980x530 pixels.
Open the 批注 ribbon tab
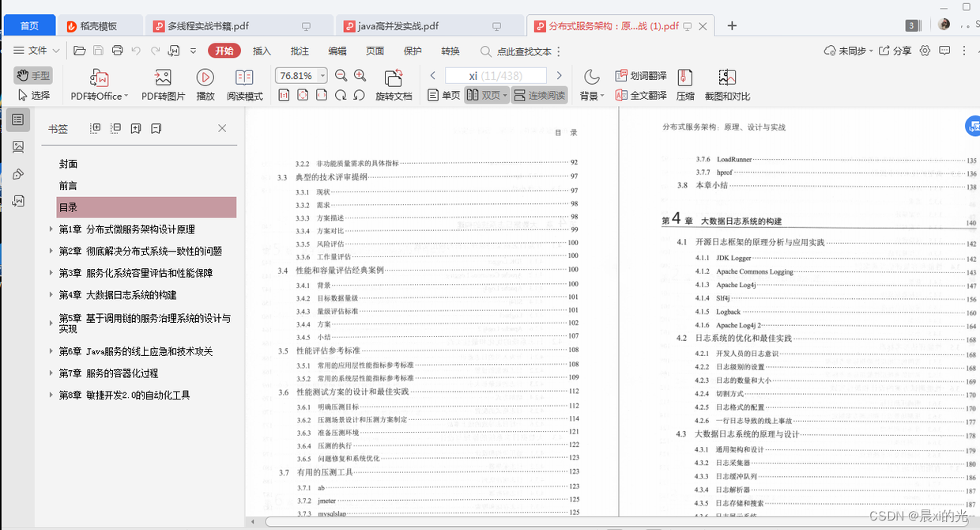[300, 51]
